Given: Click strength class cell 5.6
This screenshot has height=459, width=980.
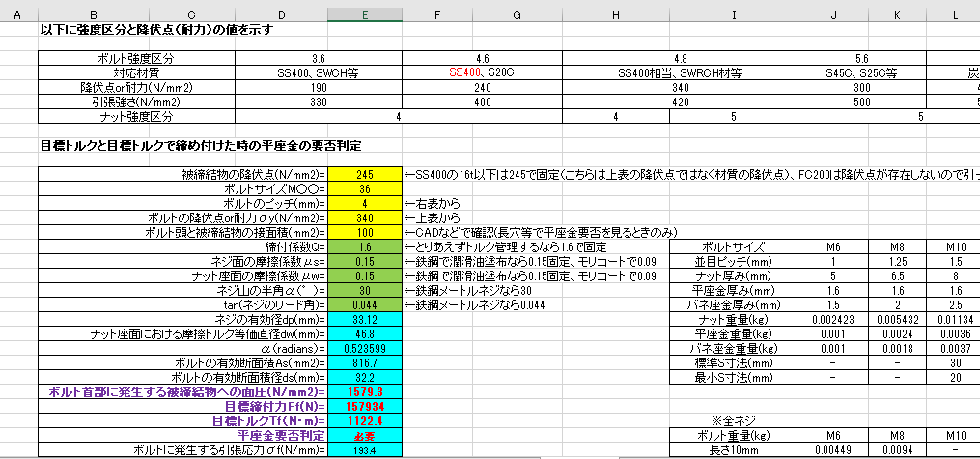Looking at the screenshot, I should click(862, 59).
